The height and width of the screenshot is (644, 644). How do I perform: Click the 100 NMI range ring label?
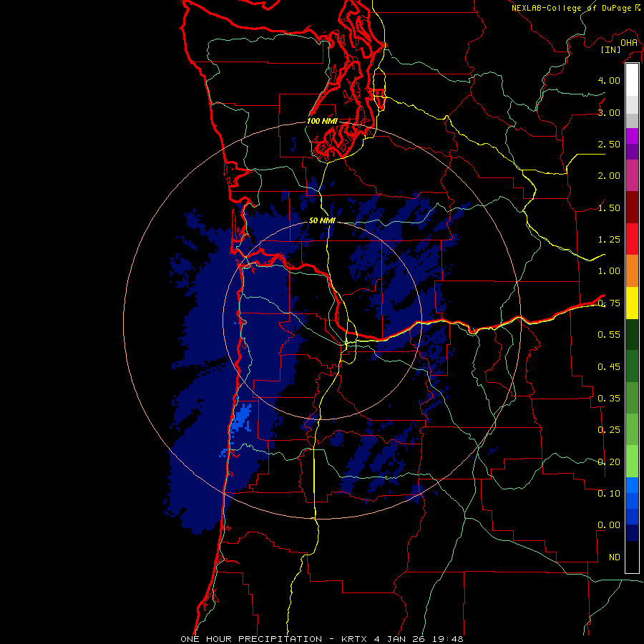pyautogui.click(x=322, y=121)
